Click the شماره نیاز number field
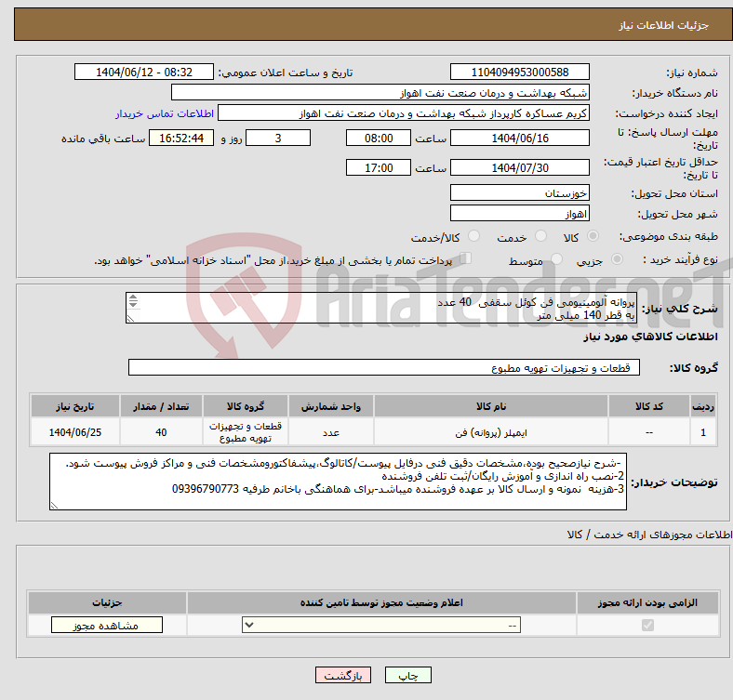The image size is (733, 700). [x=520, y=73]
